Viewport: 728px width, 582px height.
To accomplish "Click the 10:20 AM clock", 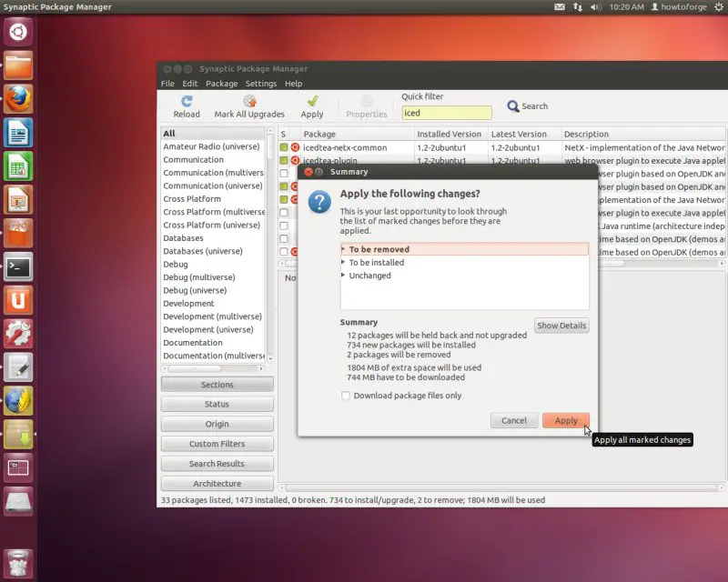I will [x=626, y=7].
